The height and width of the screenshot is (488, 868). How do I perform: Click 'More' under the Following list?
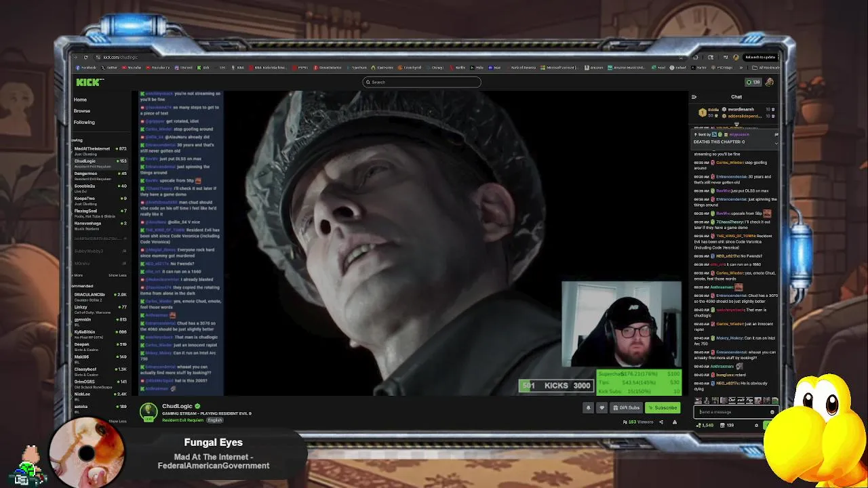click(x=78, y=275)
